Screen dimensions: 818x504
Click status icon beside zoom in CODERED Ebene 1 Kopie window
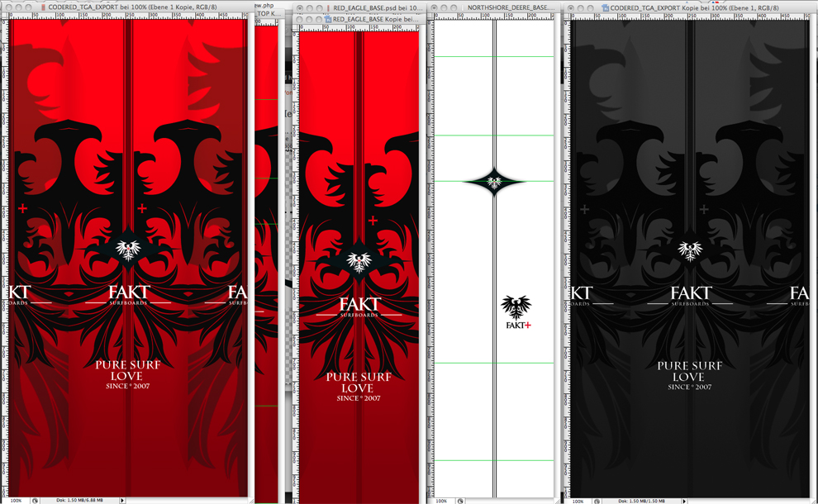[x=35, y=501]
